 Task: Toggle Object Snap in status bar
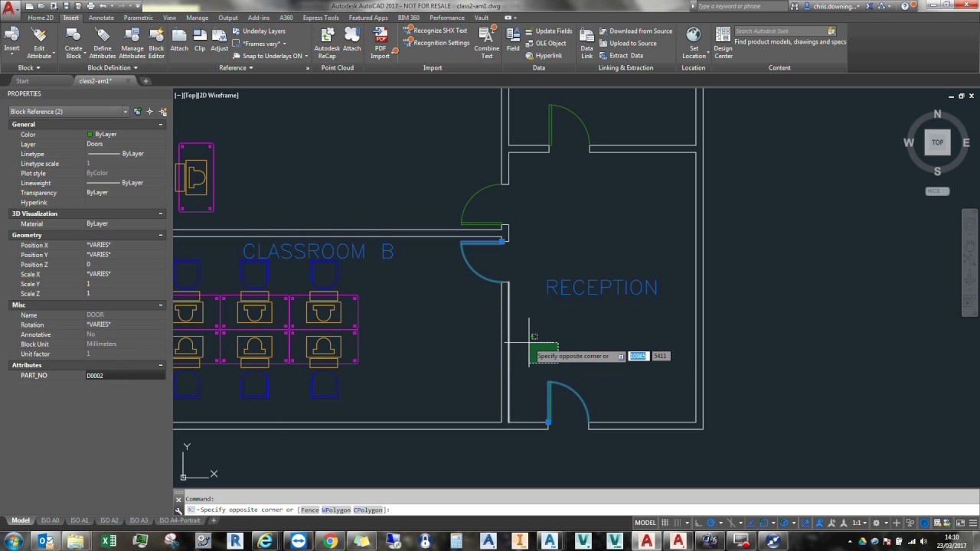click(763, 523)
